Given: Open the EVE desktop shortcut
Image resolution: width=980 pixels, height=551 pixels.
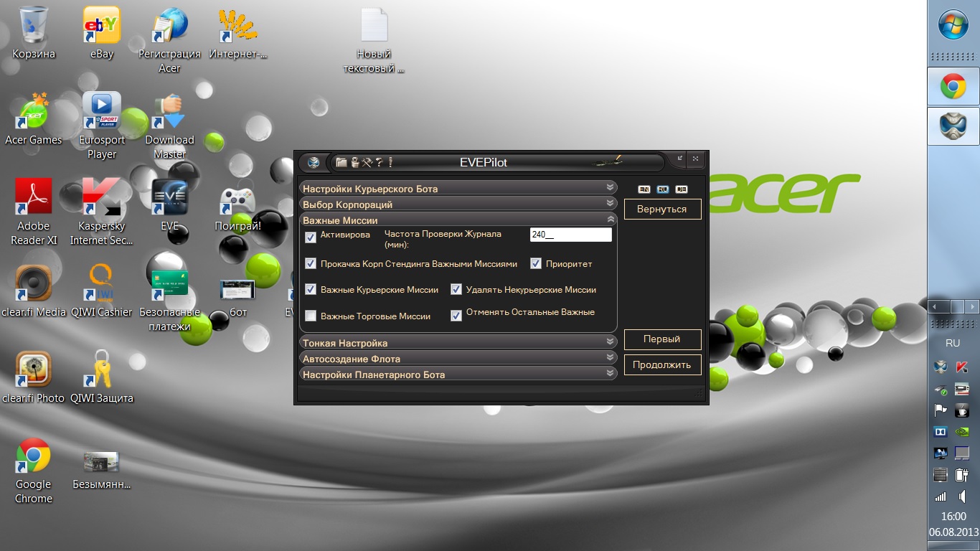Looking at the screenshot, I should pos(170,204).
